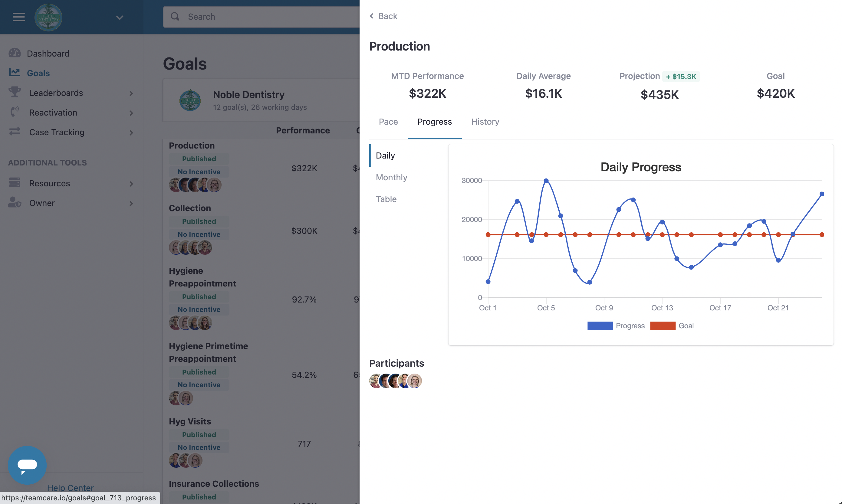
Task: Open the Goals sidebar link
Action: (38, 73)
